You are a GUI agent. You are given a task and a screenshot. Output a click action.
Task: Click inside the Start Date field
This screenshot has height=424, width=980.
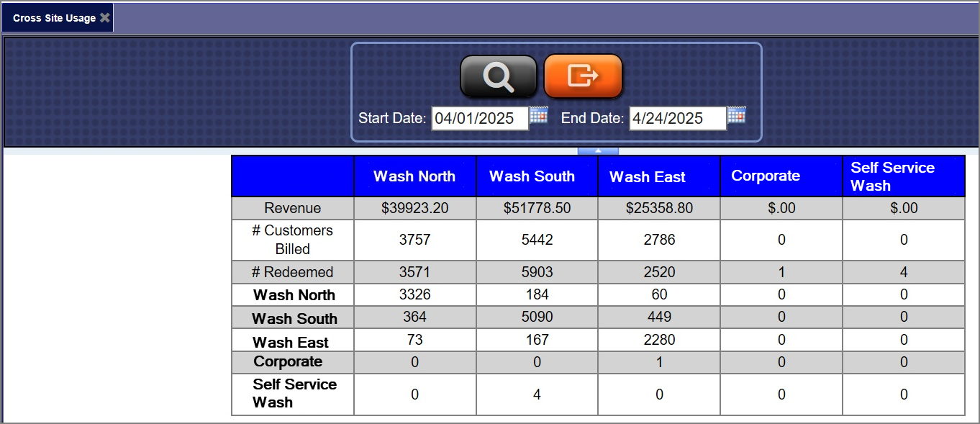pyautogui.click(x=479, y=119)
